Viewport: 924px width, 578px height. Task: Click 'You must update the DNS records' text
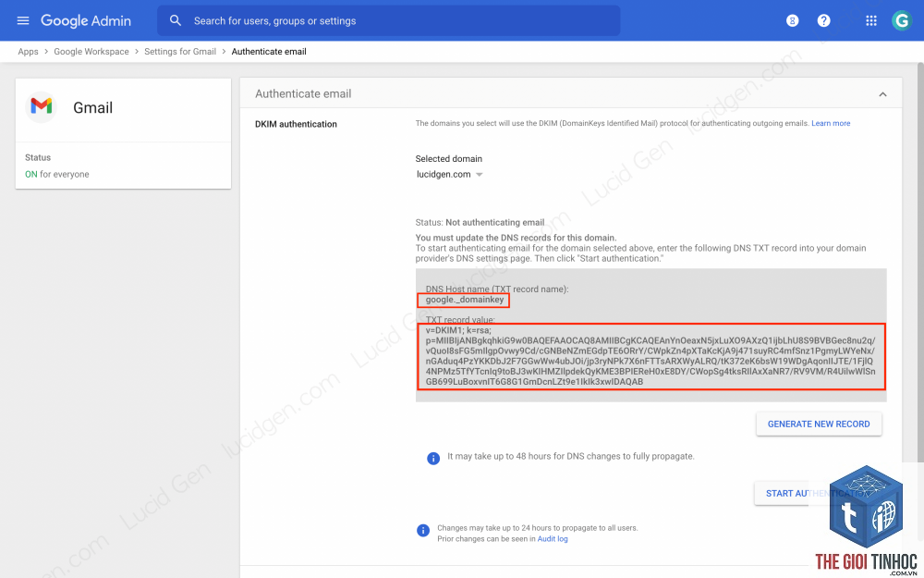coord(516,238)
